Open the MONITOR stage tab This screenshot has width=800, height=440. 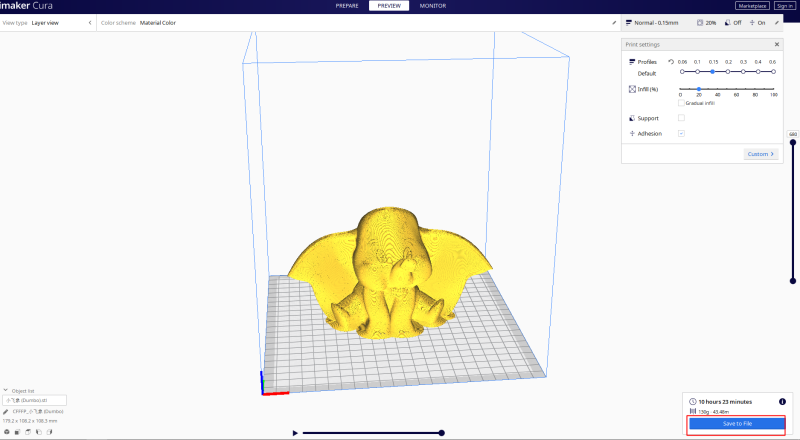433,6
